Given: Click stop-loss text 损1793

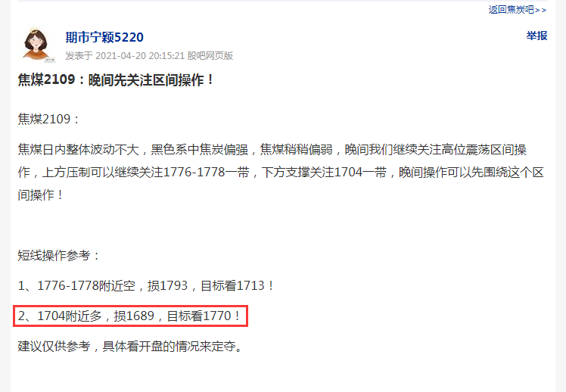Looking at the screenshot, I should coord(167,285).
